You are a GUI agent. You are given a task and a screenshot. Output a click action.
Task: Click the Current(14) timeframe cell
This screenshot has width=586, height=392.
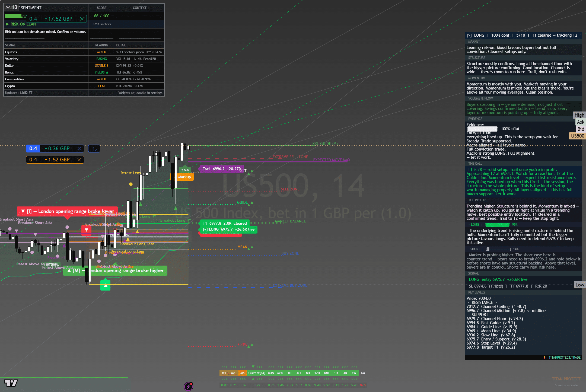(x=257, y=373)
